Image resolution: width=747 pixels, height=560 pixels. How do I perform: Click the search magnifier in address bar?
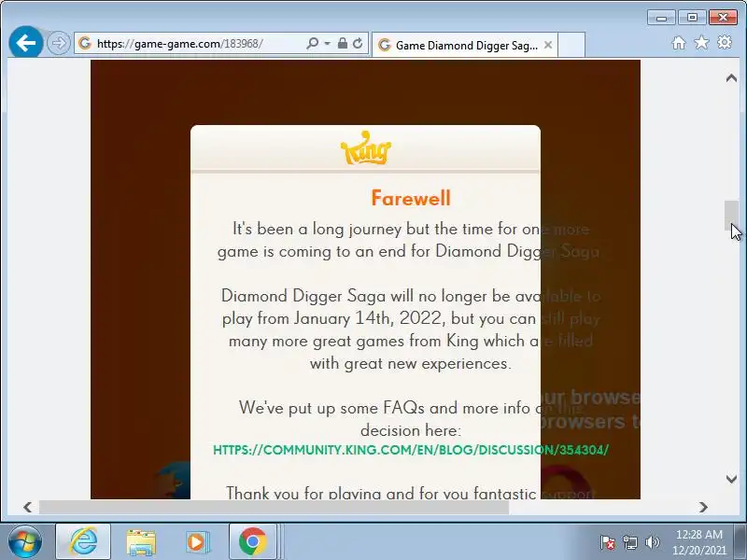click(313, 43)
